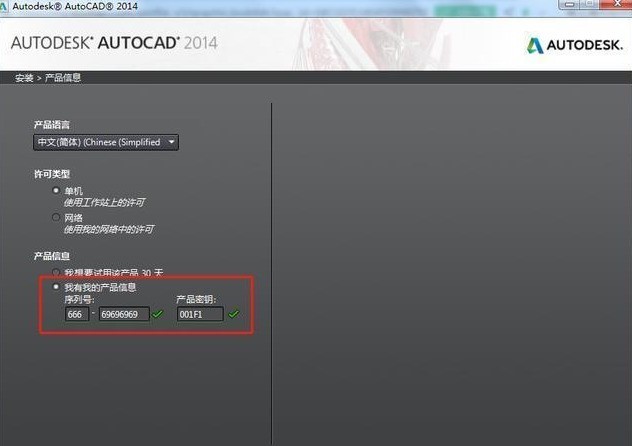This screenshot has height=446, width=632.
Task: Click the 产品密钥 label
Action: pyautogui.click(x=195, y=299)
